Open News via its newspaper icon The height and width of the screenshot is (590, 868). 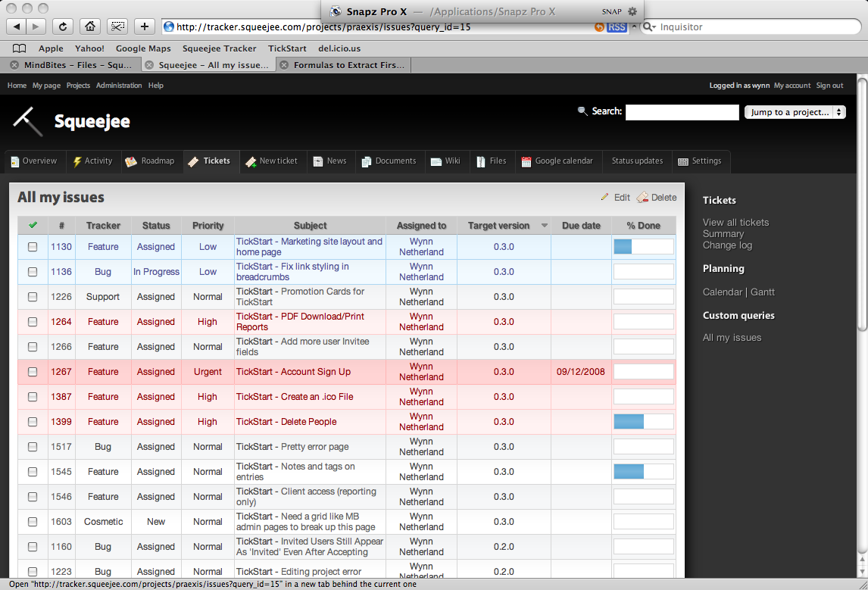(318, 161)
